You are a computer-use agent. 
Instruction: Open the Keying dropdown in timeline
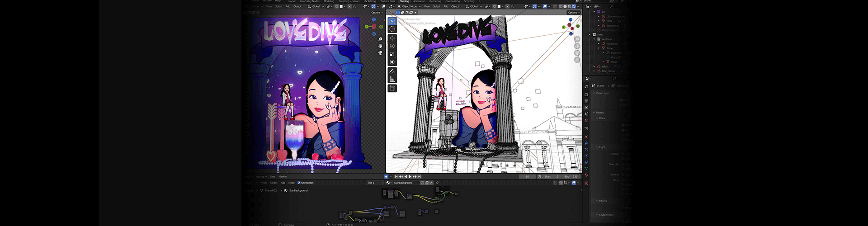pyautogui.click(x=261, y=177)
